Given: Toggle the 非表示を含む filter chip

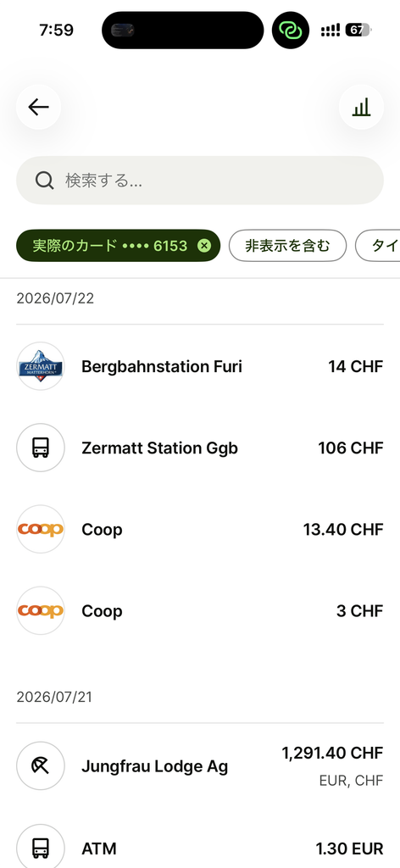Looking at the screenshot, I should 287,245.
